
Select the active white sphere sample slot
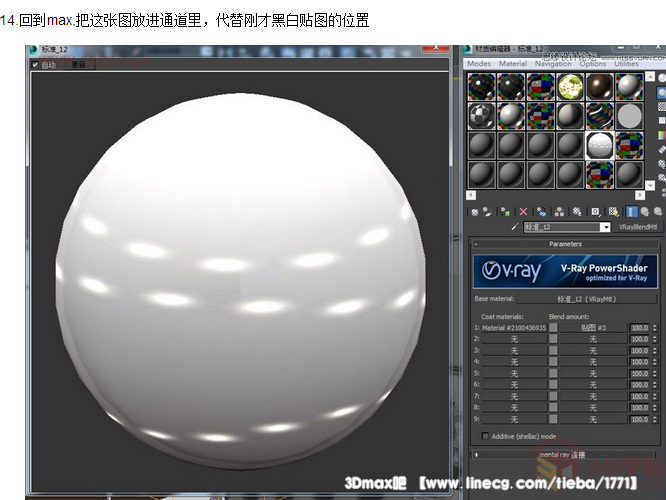pos(600,145)
